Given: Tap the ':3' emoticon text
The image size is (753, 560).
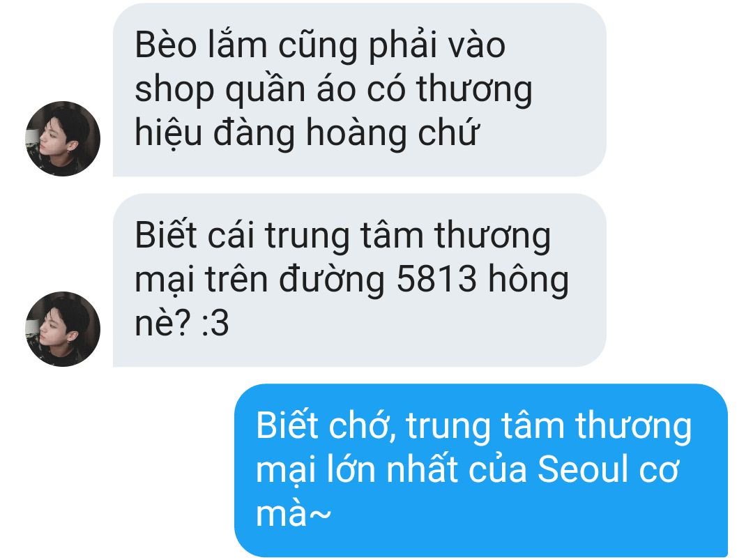Looking at the screenshot, I should pos(215,322).
